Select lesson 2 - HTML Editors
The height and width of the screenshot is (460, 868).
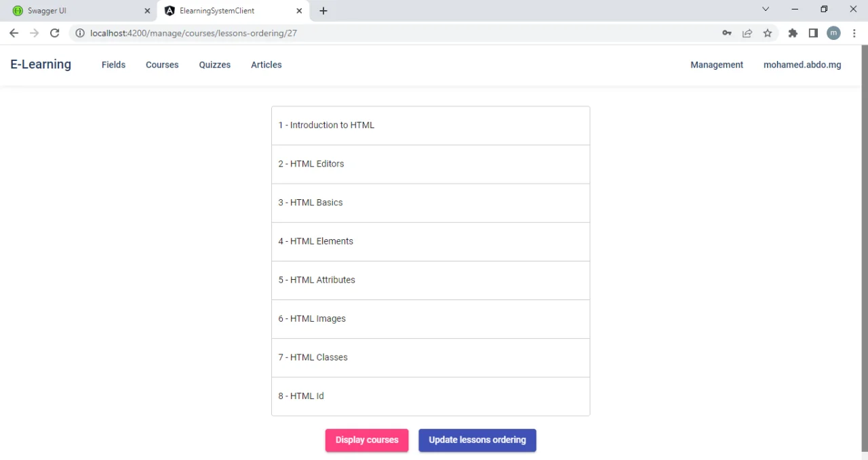tap(431, 164)
